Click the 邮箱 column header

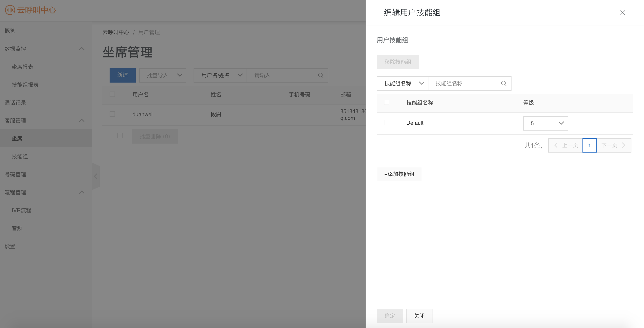346,95
